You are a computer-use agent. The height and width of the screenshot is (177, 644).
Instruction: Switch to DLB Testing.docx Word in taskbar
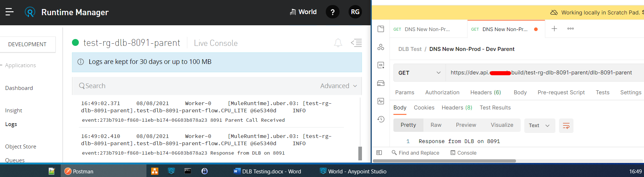(x=268, y=171)
